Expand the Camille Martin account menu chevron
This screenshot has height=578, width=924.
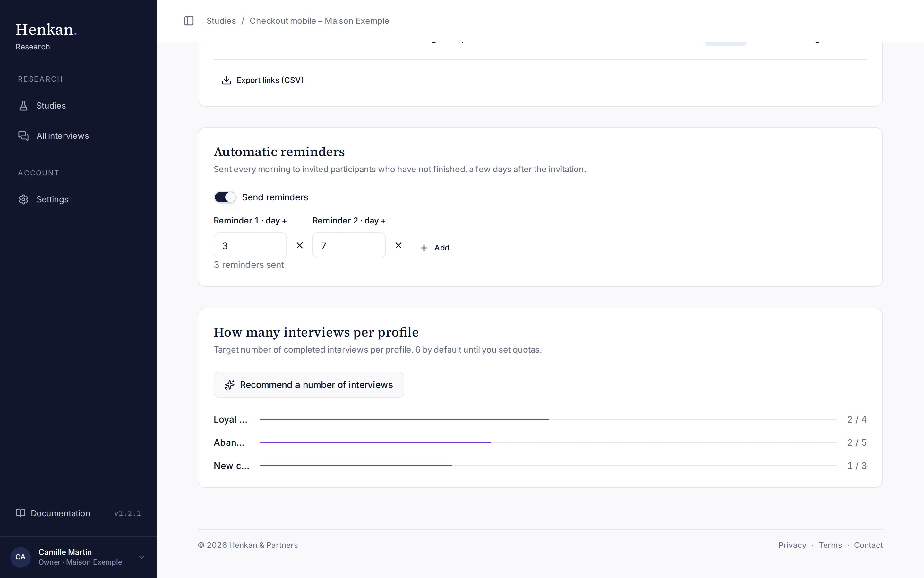coord(142,557)
